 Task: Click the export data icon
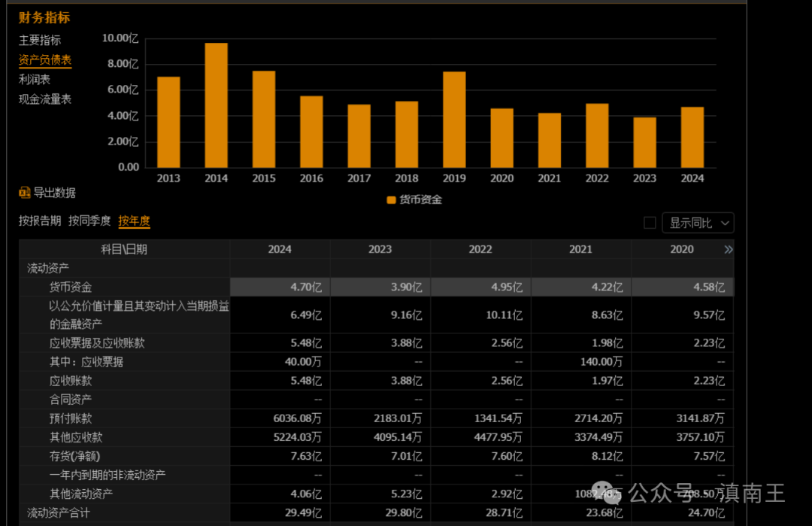(x=24, y=193)
